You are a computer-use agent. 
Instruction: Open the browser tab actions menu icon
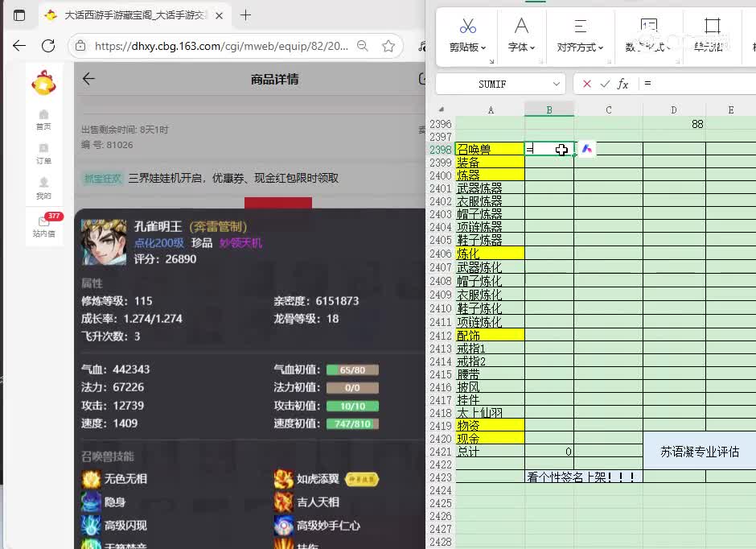pyautogui.click(x=19, y=15)
